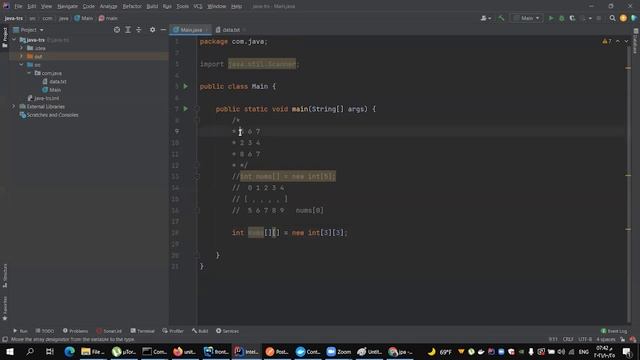640x360 pixels.
Task: Open Search Everywhere magnifier icon
Action: 612,18
